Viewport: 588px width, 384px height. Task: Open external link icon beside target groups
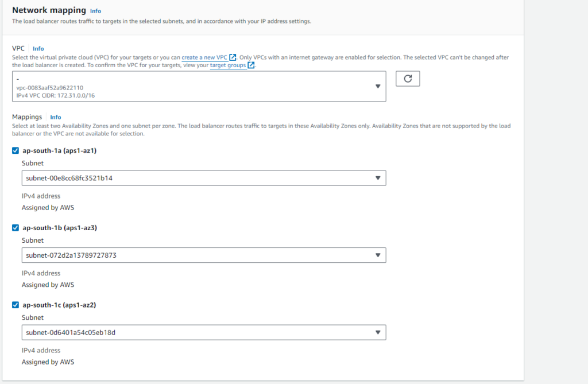point(252,65)
